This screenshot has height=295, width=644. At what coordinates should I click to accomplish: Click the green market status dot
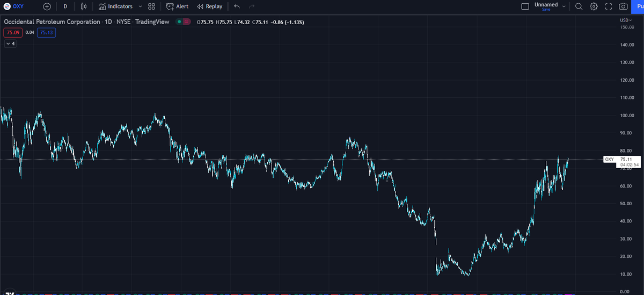pos(179,21)
